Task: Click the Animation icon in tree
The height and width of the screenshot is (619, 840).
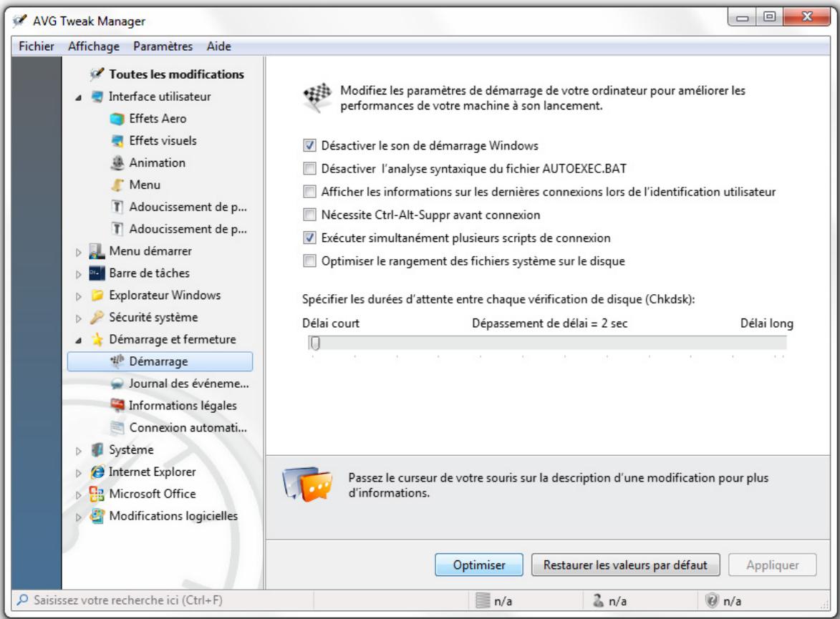Action: 117,162
